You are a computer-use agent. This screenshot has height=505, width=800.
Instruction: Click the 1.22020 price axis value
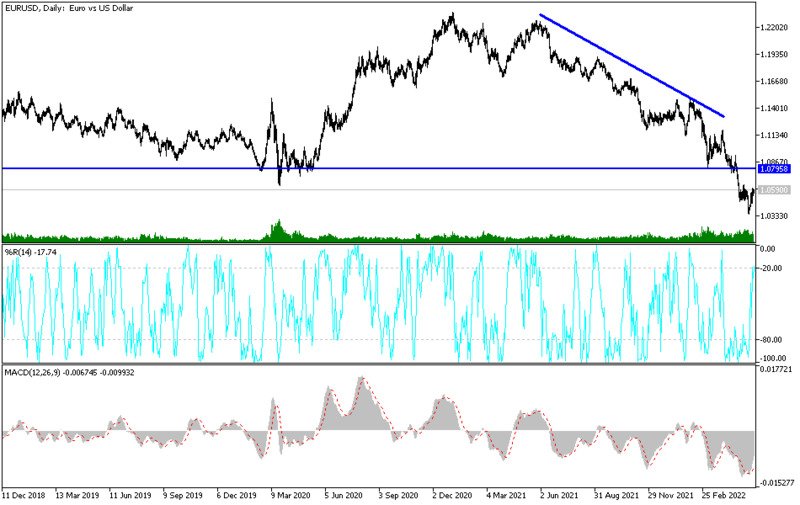tap(774, 28)
